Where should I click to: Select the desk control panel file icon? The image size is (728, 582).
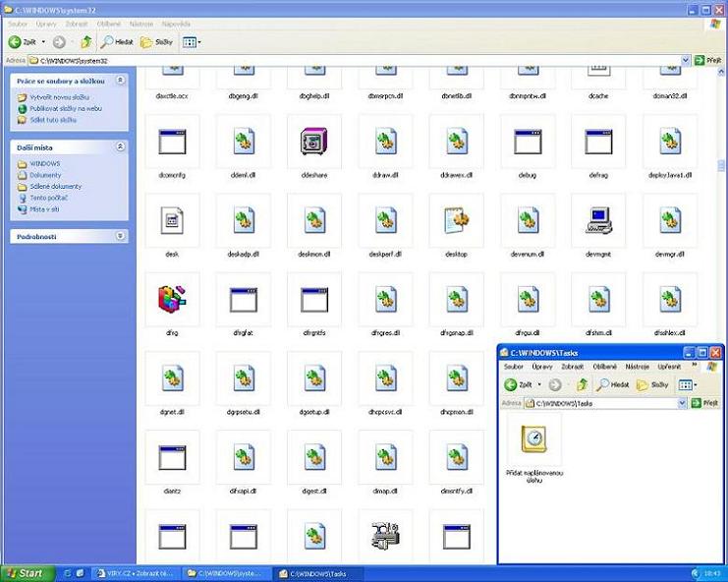coord(172,220)
